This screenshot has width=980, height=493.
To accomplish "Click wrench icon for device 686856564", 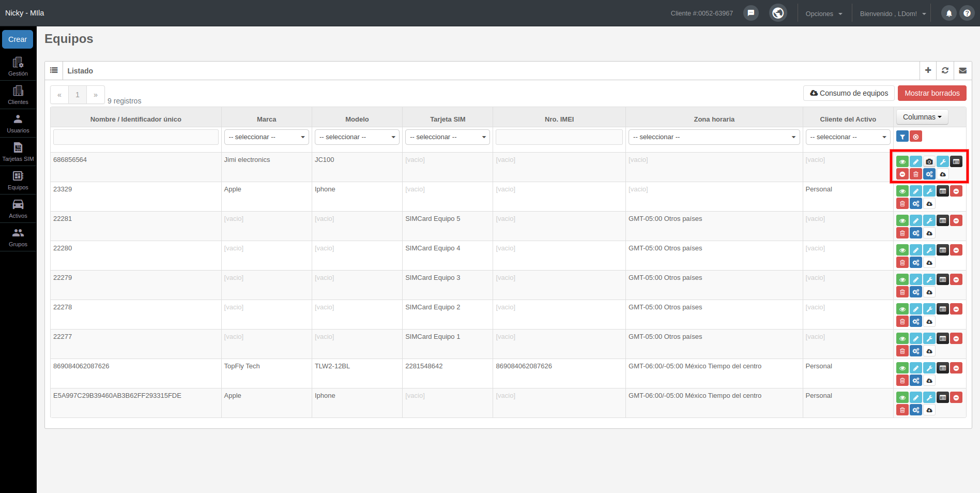I will point(943,161).
